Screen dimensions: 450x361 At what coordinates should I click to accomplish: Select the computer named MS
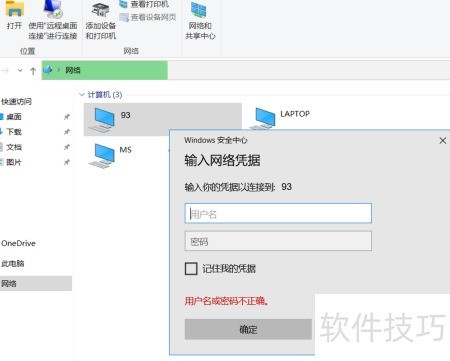click(x=111, y=155)
